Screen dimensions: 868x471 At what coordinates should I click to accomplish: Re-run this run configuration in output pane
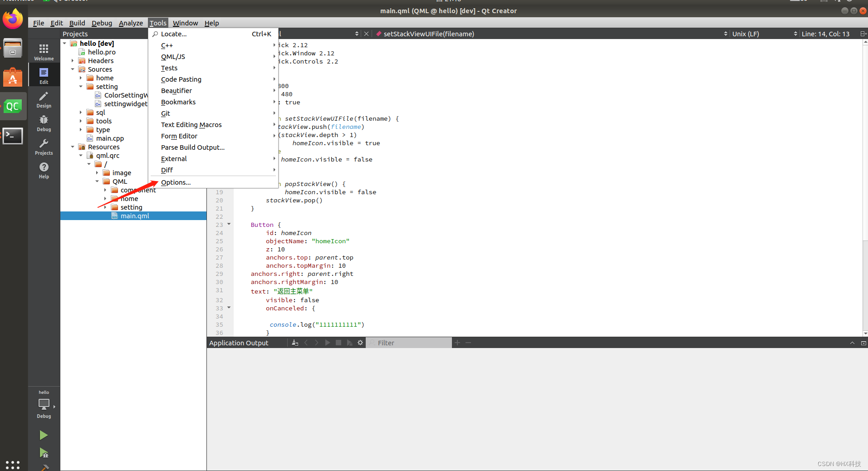pos(328,343)
